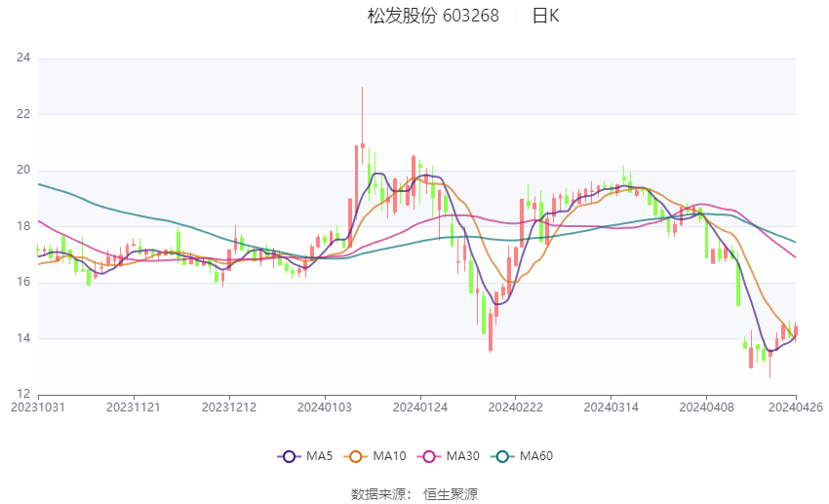Viewport: 829px width, 504px height.
Task: Click the 20231031 start date label
Action: pos(38,407)
